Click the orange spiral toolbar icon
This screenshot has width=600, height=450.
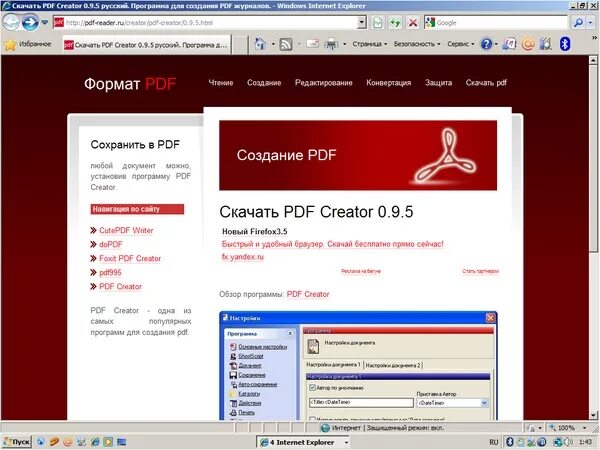(x=528, y=44)
